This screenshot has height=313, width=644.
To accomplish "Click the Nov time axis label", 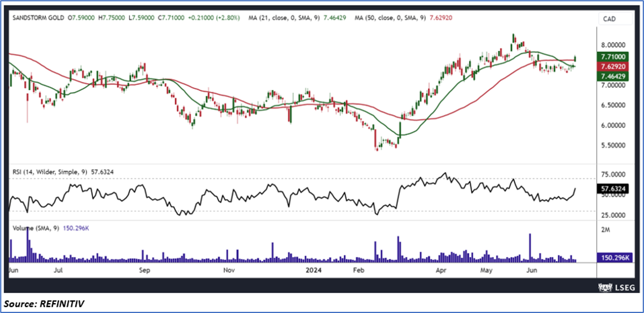I will [x=229, y=271].
